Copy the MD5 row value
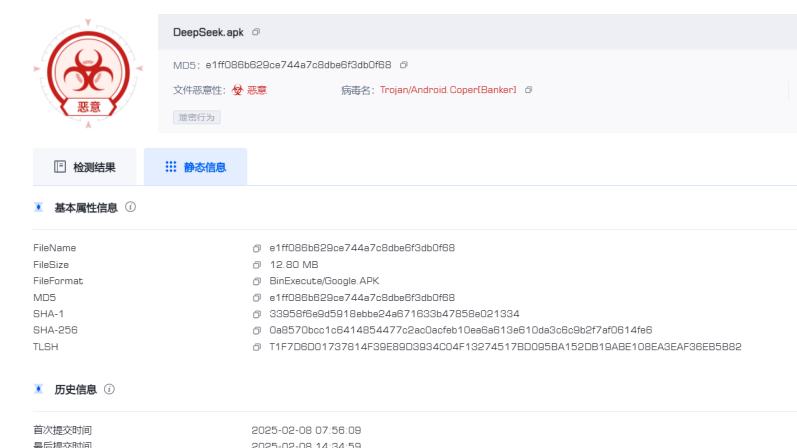Image resolution: width=797 pixels, height=448 pixels. click(x=257, y=297)
